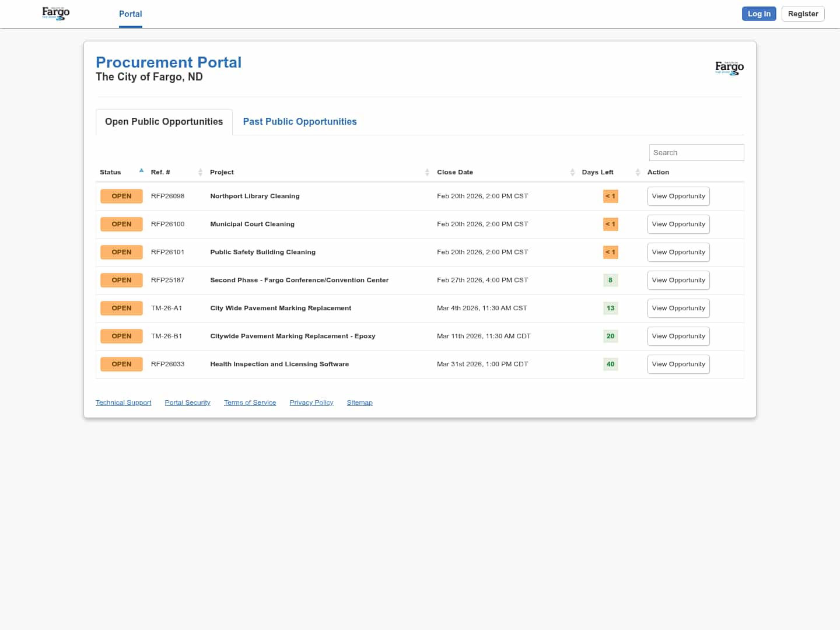
Task: Sort the table by Days Left
Action: coord(638,172)
